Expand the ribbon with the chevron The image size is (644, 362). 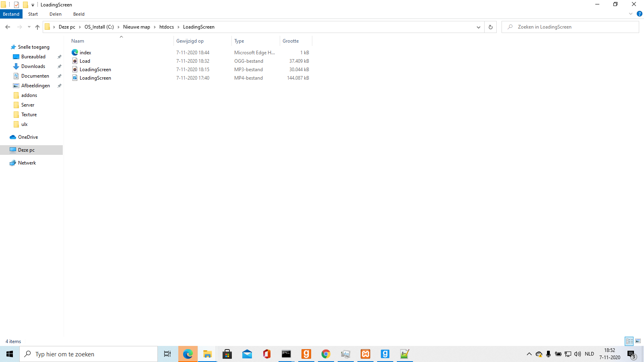pyautogui.click(x=631, y=14)
